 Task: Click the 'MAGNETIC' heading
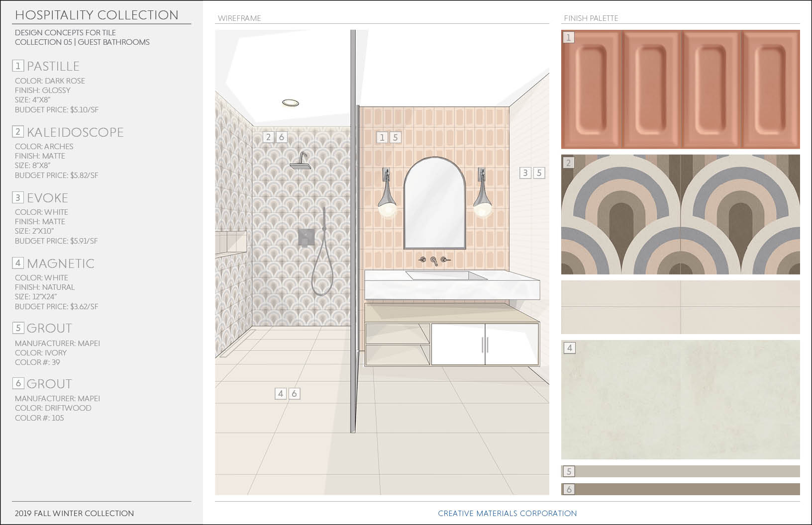(61, 263)
